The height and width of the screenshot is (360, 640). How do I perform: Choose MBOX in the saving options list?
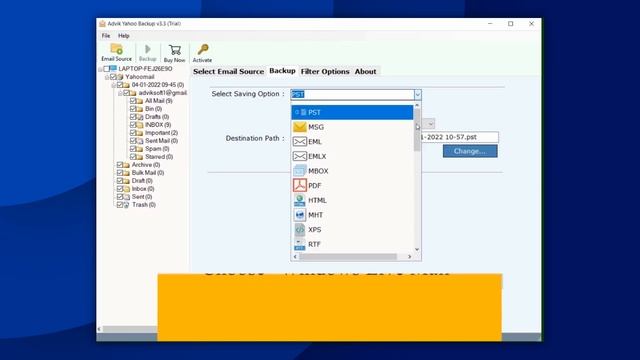352,171
